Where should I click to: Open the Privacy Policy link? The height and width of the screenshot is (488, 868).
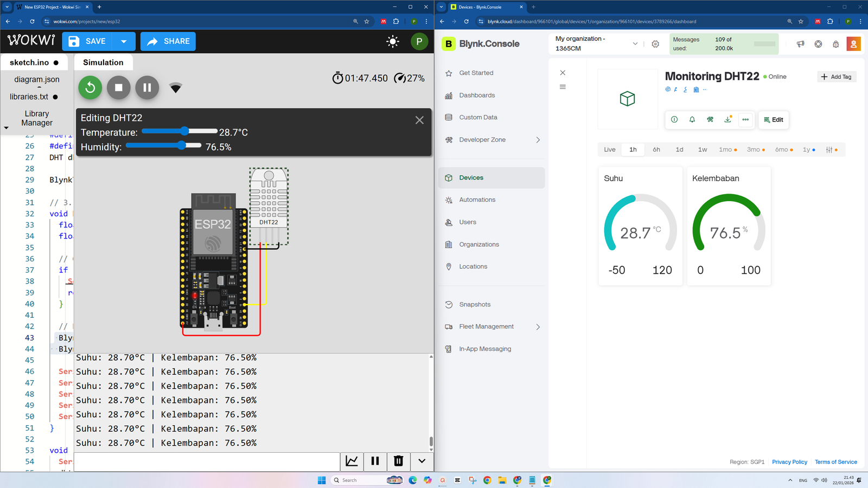(789, 462)
